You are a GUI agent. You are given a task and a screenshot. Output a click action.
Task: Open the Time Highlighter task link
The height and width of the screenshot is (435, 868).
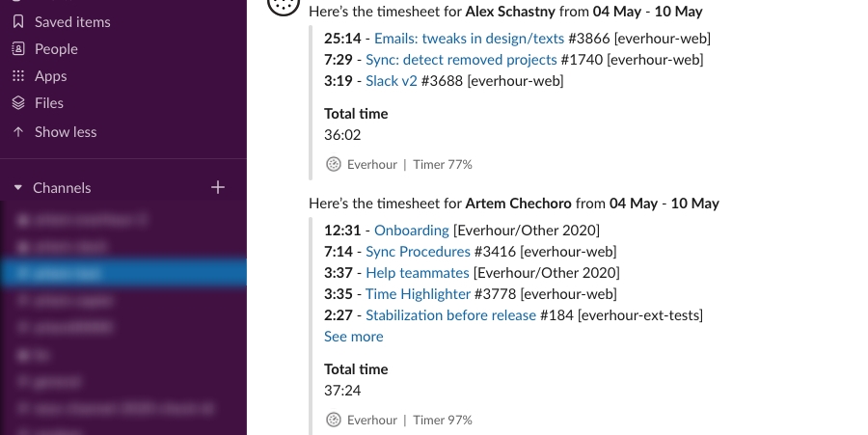418,294
